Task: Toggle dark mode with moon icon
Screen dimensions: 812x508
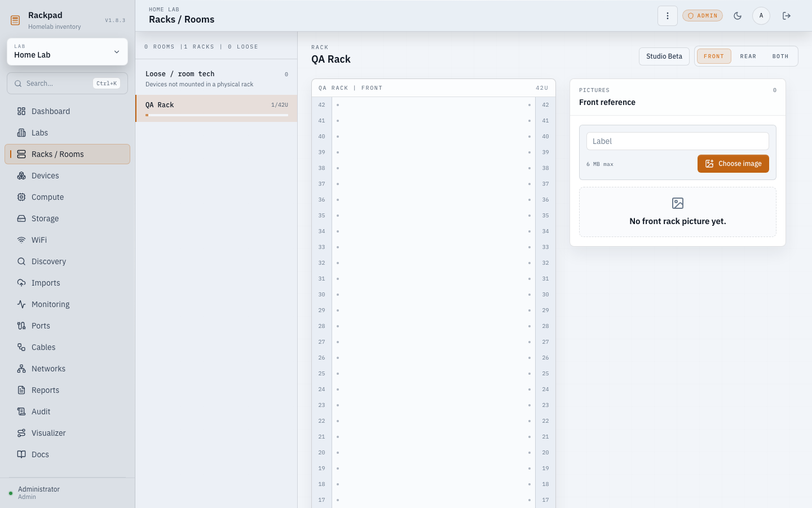Action: (738, 16)
